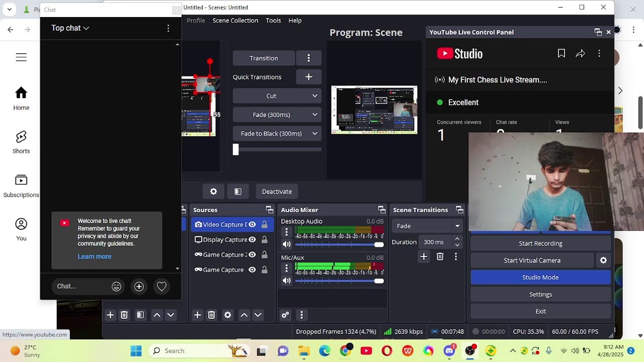
Task: Click Start Virtual Camera
Action: pyautogui.click(x=532, y=260)
